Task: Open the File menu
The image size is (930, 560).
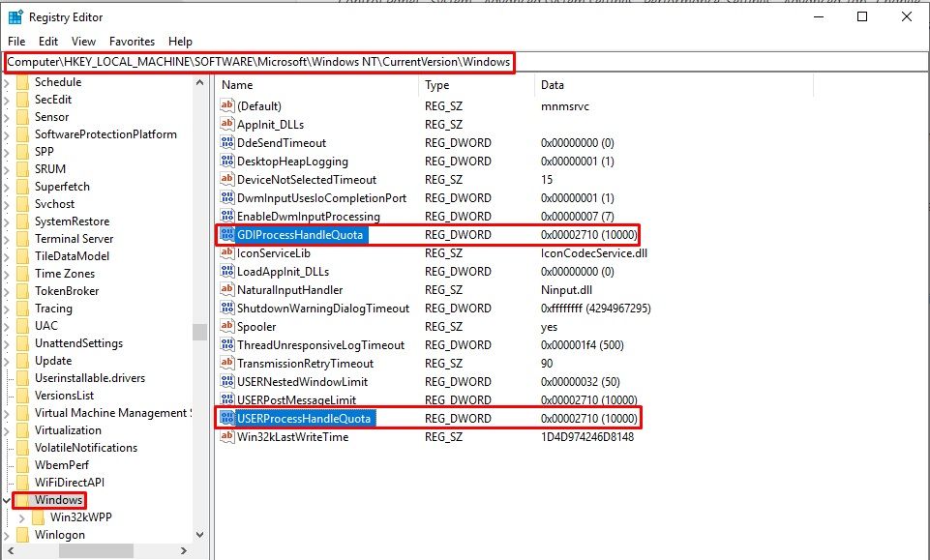Action: click(16, 42)
